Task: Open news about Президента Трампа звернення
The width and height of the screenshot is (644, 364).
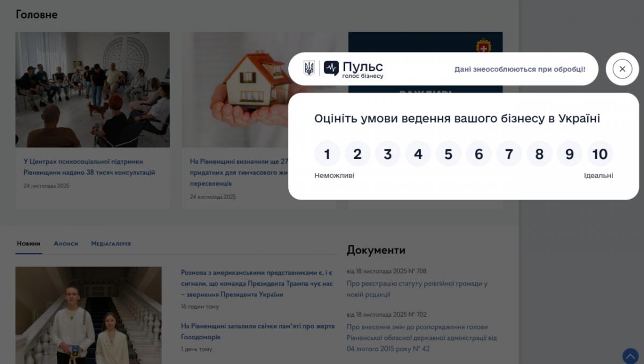Action: point(257,283)
